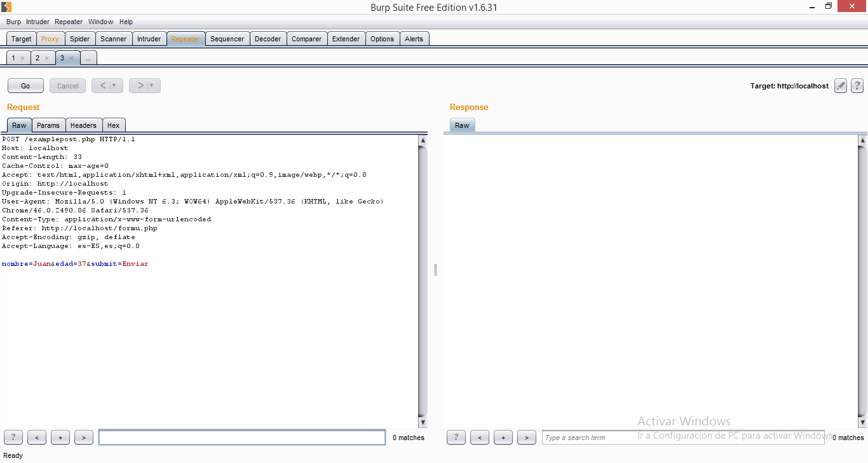Open the Intruder menu
The height and width of the screenshot is (463, 868).
point(37,22)
